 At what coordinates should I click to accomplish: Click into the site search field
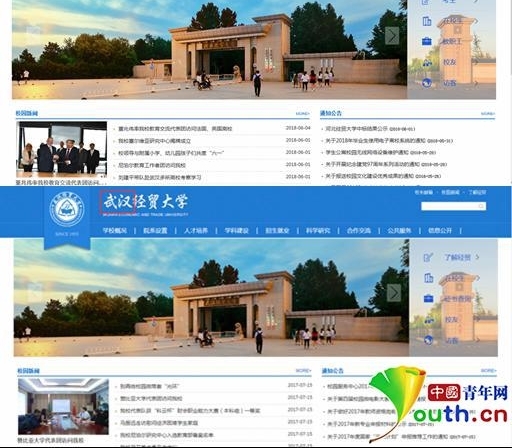click(453, 206)
